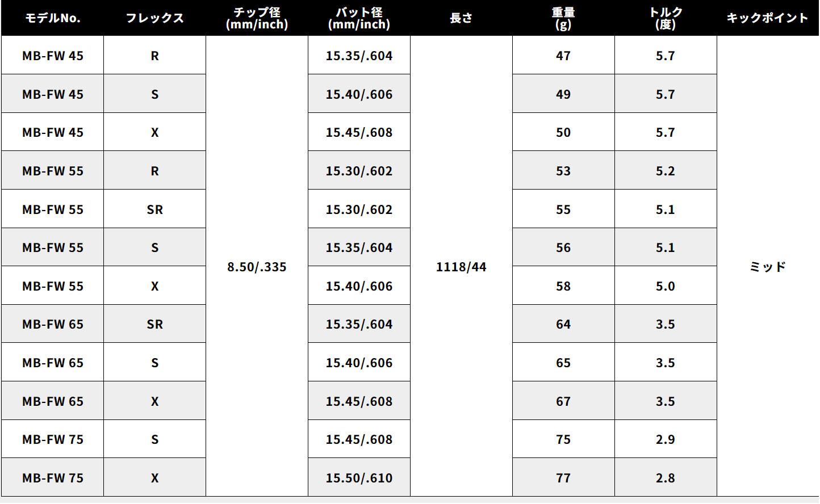This screenshot has width=820, height=504.
Task: Select the 47 gram weight cell
Action: [x=563, y=56]
